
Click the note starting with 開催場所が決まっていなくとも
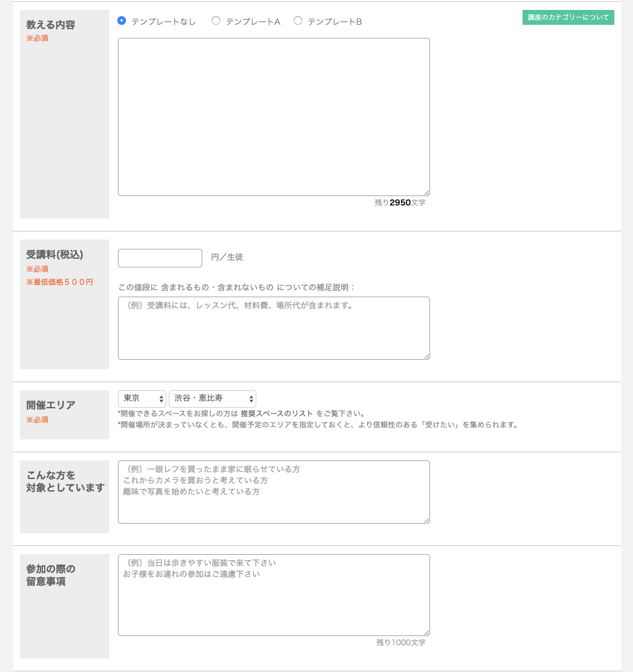pos(319,424)
